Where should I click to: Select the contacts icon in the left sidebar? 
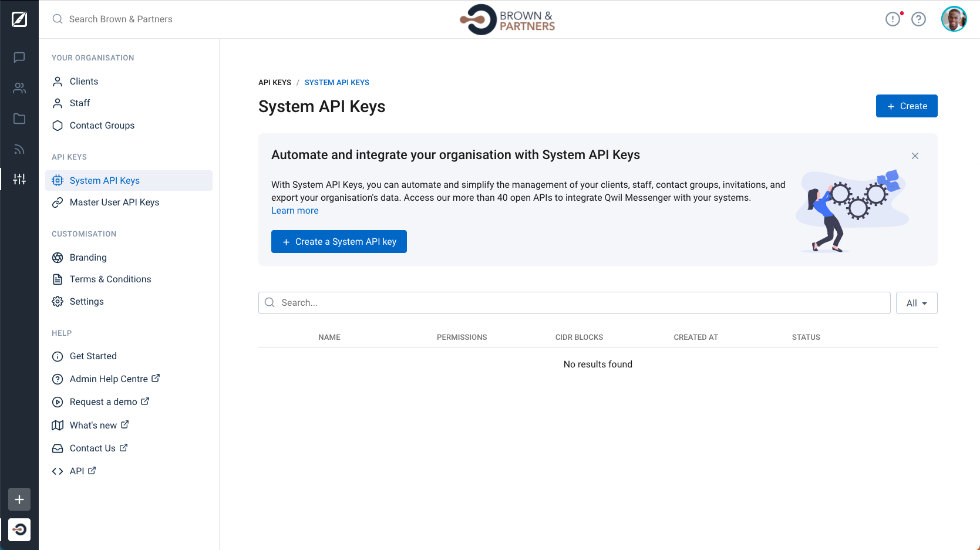point(19,87)
